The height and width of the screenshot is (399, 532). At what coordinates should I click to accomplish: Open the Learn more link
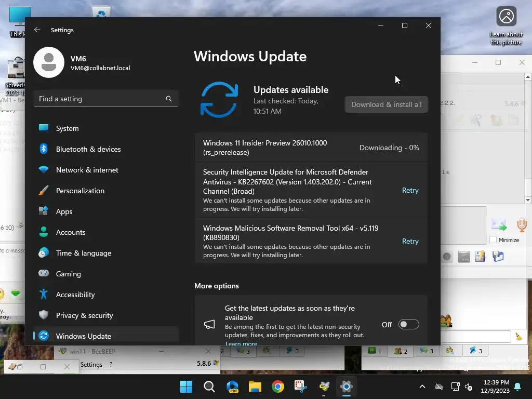pos(241,344)
